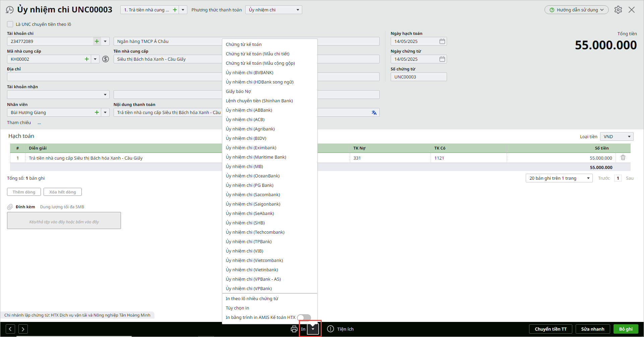Image resolution: width=644 pixels, height=337 pixels.
Task: Open the voucher history clock icon
Action: tap(10, 10)
